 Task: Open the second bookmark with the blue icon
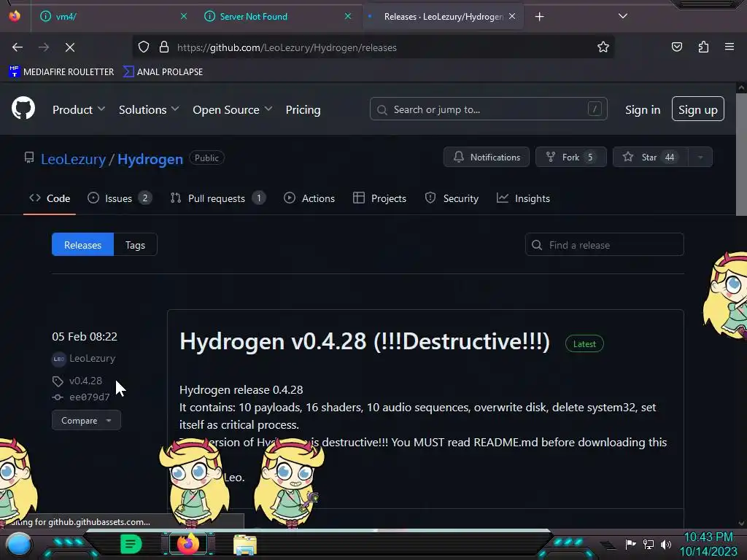tap(163, 72)
